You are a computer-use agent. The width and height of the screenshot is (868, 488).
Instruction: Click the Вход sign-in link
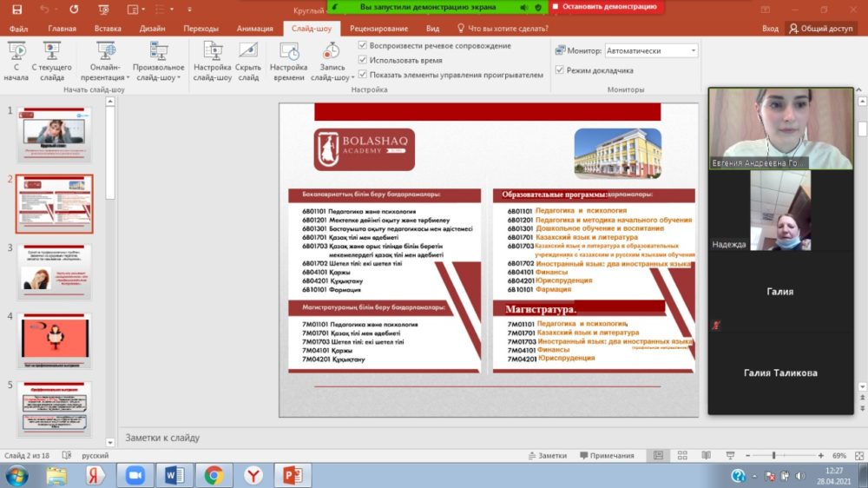[x=770, y=29]
